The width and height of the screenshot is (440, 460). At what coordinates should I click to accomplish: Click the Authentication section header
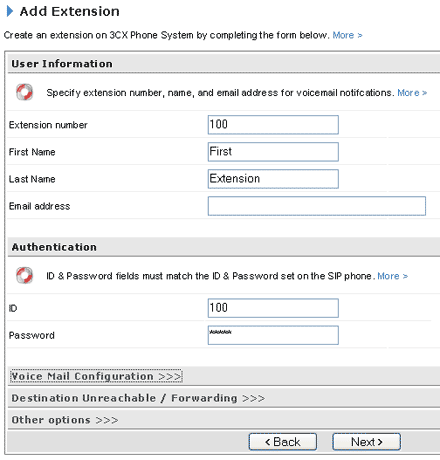[x=54, y=247]
